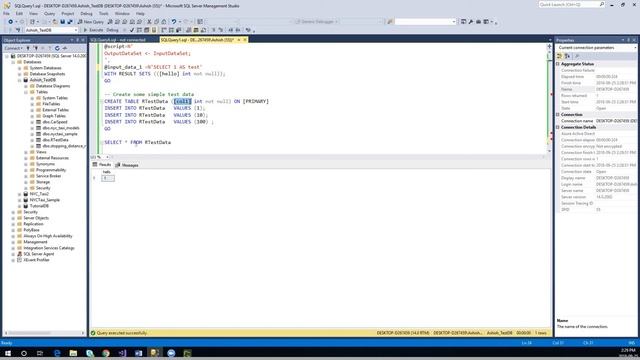Switch to the not connected SQLQuery tab
Screen dimensions: 640x360
[x=118, y=40]
